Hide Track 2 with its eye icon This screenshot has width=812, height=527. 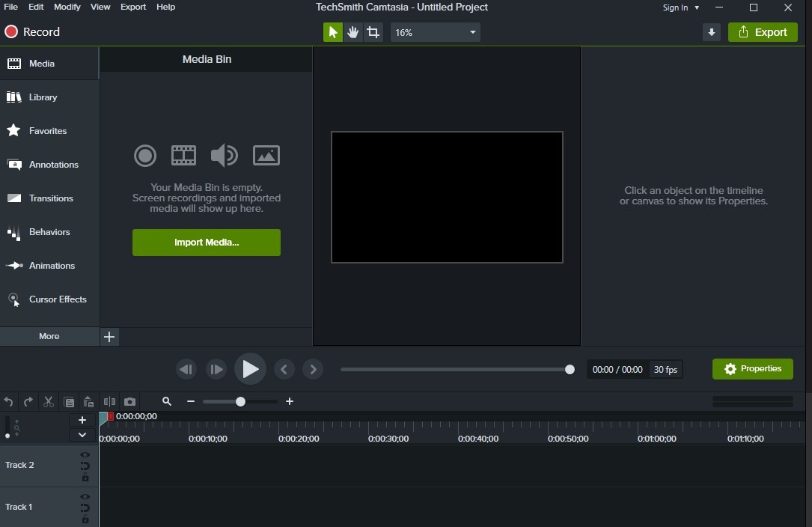click(85, 455)
